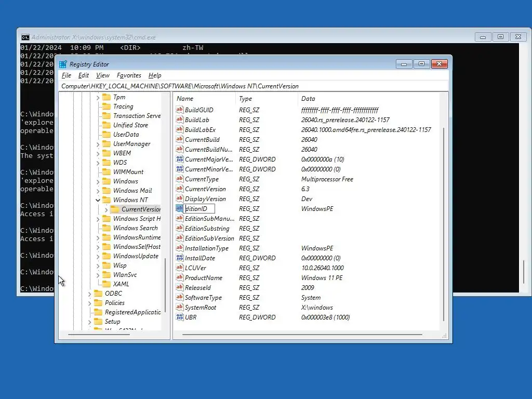Select the BuildLab string value icon

[179, 119]
